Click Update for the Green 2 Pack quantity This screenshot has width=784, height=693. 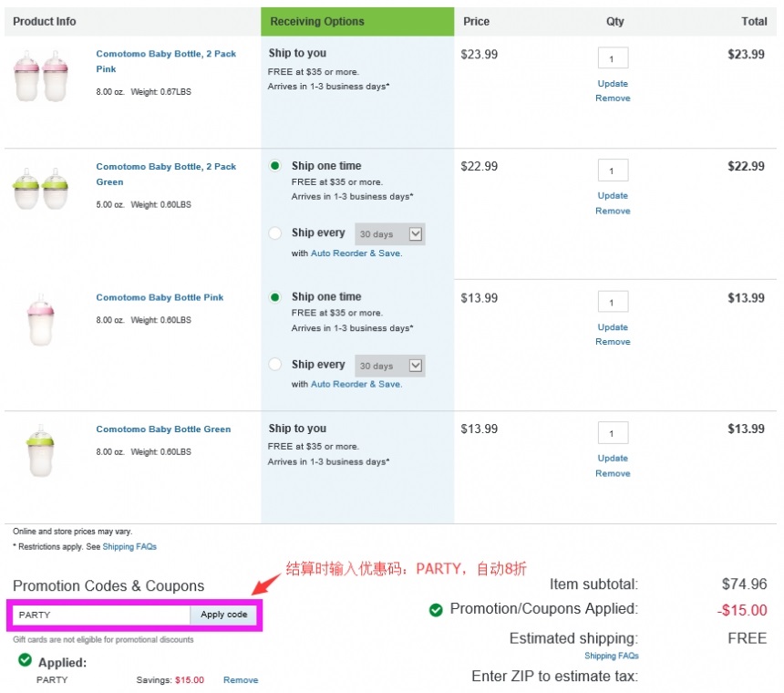[613, 195]
